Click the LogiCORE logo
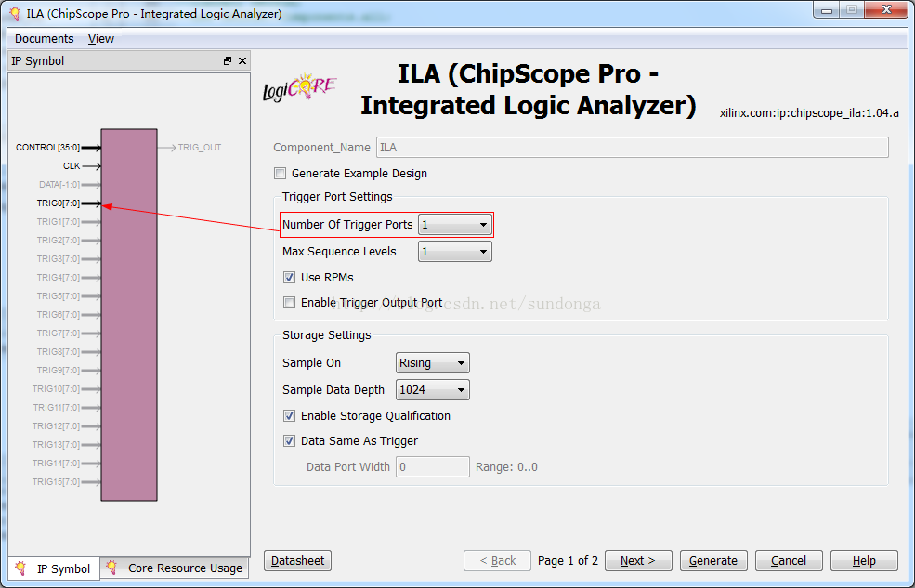Viewport: 915px width, 588px height. [x=299, y=88]
